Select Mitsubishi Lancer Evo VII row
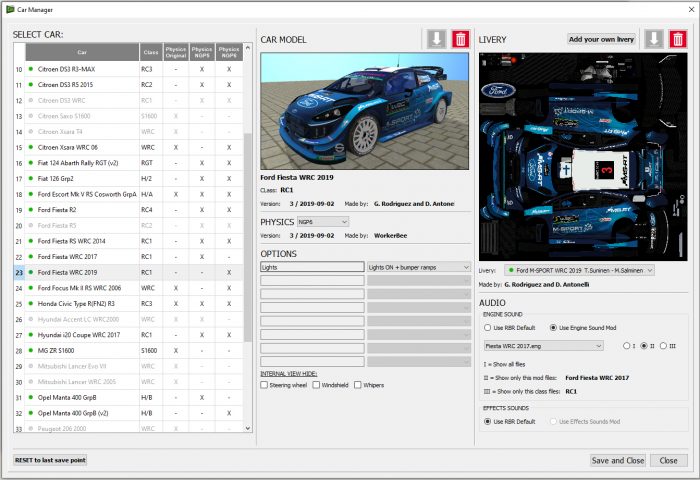700x480 pixels. [x=129, y=366]
